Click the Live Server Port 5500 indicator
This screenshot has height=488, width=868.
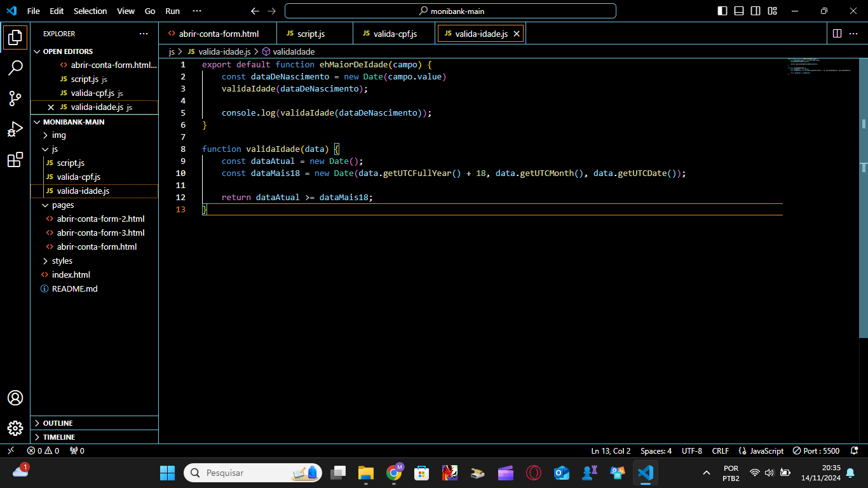coord(816,451)
